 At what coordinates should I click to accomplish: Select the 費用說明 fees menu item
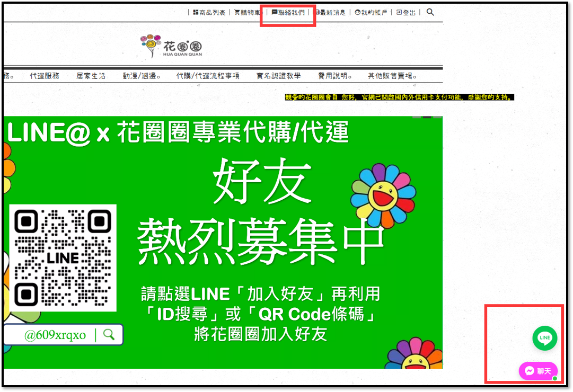point(335,76)
